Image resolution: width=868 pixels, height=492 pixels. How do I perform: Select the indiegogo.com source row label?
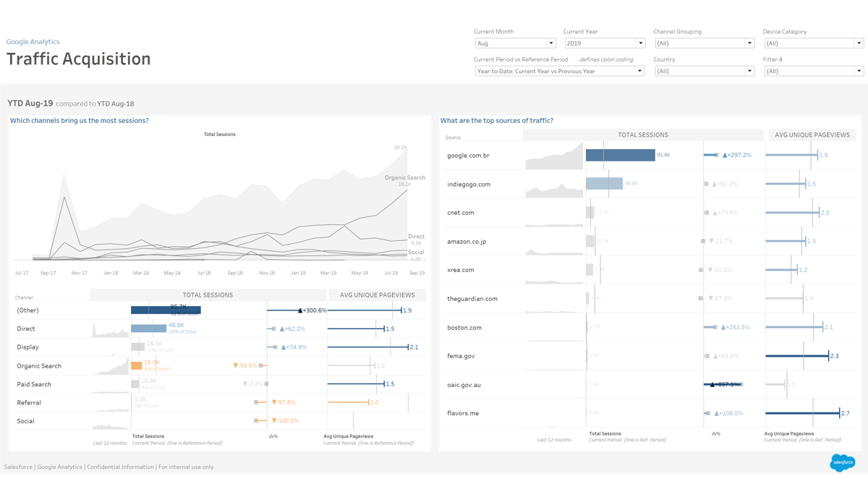click(469, 184)
